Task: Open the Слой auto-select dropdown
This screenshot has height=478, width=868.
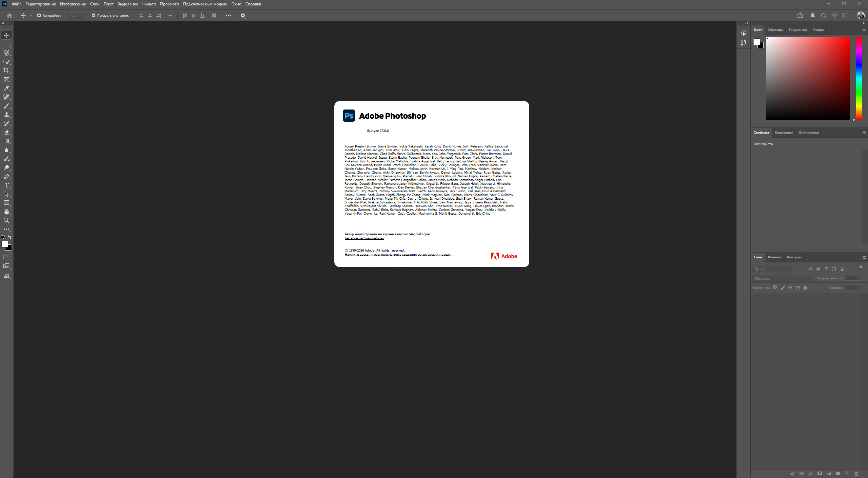Action: [76, 16]
